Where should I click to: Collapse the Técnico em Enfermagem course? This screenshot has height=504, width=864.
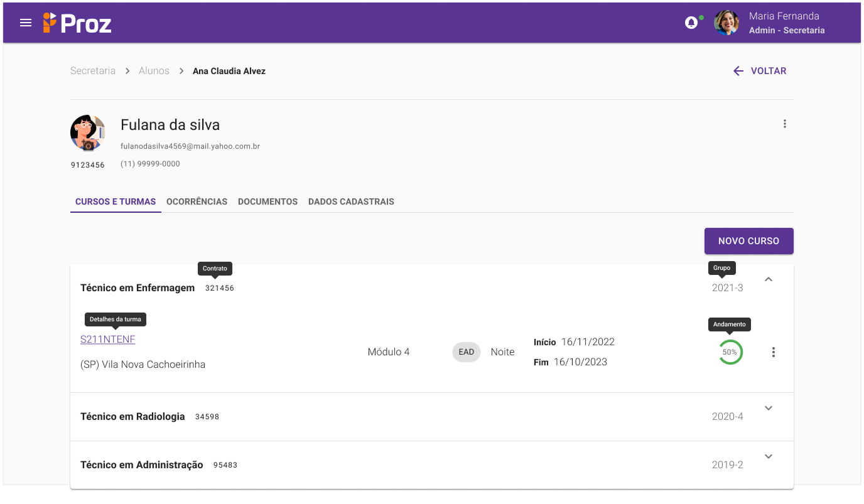(x=769, y=279)
